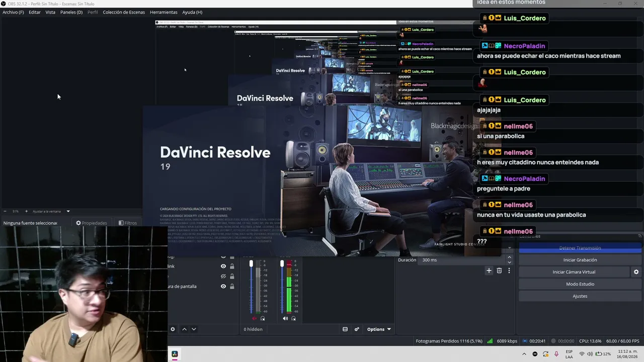Open the Editar menu

click(35, 12)
